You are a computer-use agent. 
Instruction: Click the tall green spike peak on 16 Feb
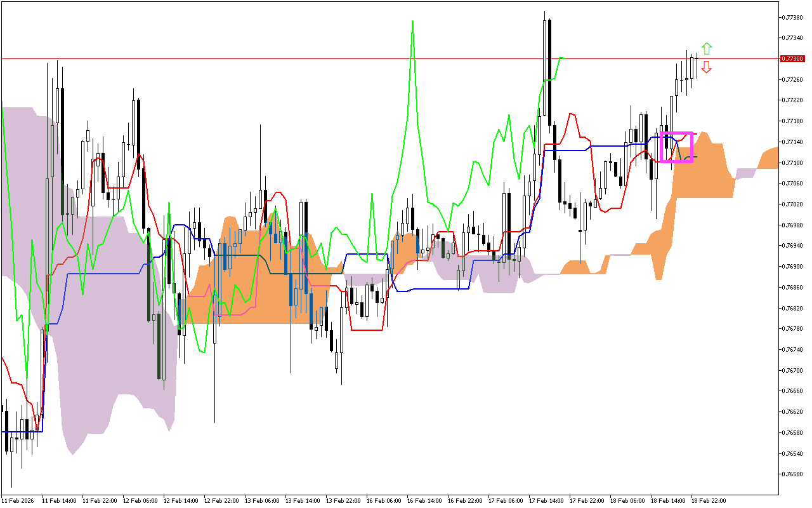[x=412, y=22]
